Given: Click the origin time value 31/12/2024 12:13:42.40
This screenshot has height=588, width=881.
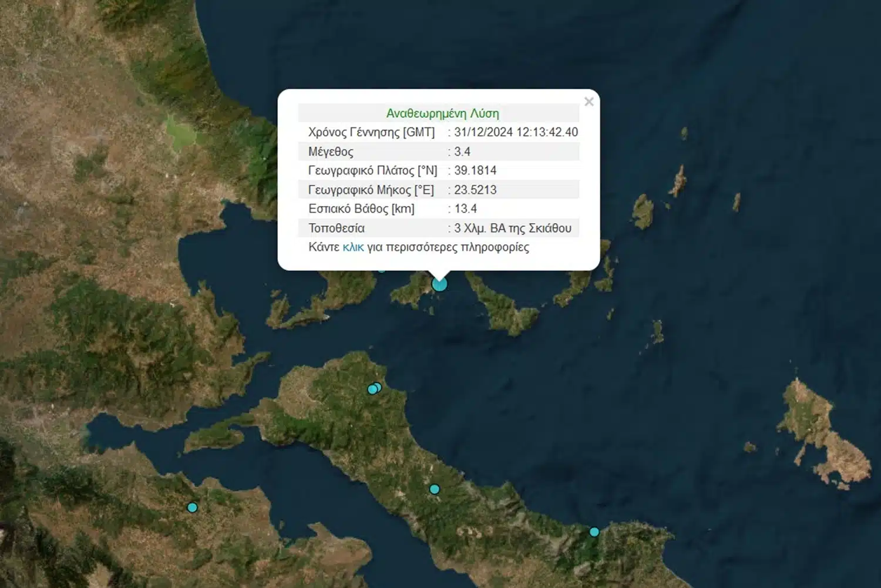Looking at the screenshot, I should (x=516, y=132).
